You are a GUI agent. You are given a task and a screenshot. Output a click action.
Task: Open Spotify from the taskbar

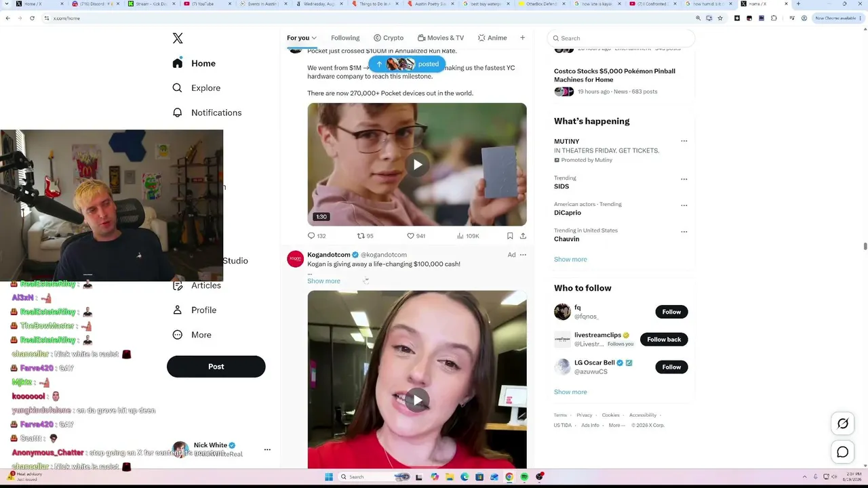pyautogui.click(x=524, y=477)
